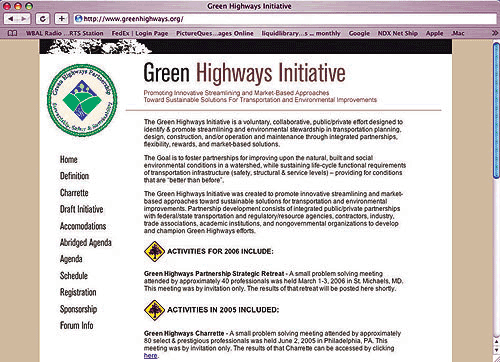Open the Apple bookmark
This screenshot has width=500, height=362.
click(x=434, y=33)
